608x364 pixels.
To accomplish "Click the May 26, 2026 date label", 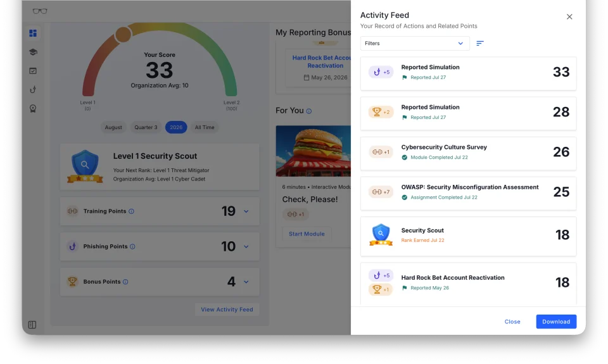I will (x=329, y=77).
